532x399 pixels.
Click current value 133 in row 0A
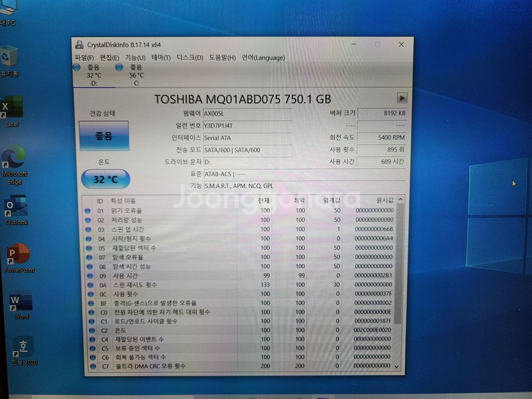tap(265, 285)
